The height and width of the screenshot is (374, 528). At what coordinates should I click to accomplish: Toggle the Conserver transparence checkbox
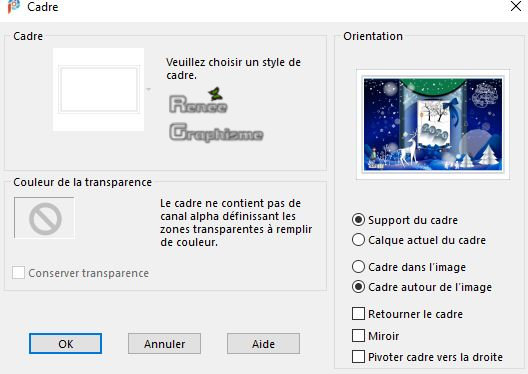coord(18,273)
